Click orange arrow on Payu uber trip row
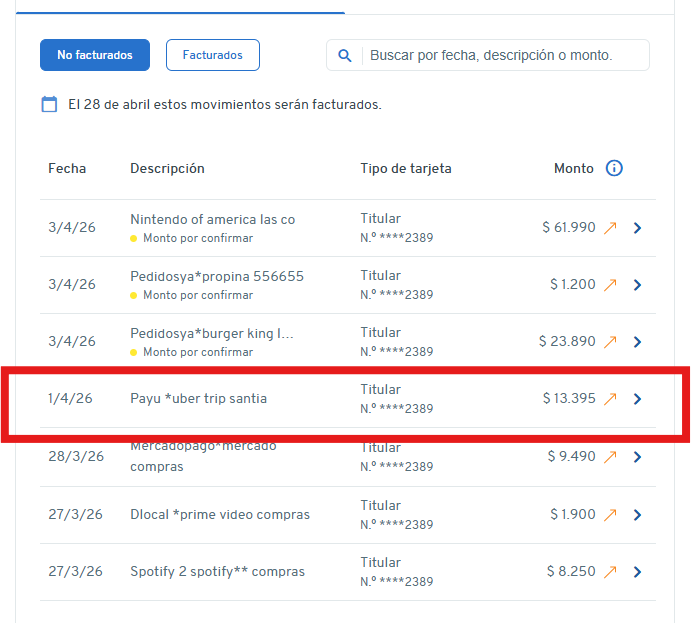 (610, 398)
